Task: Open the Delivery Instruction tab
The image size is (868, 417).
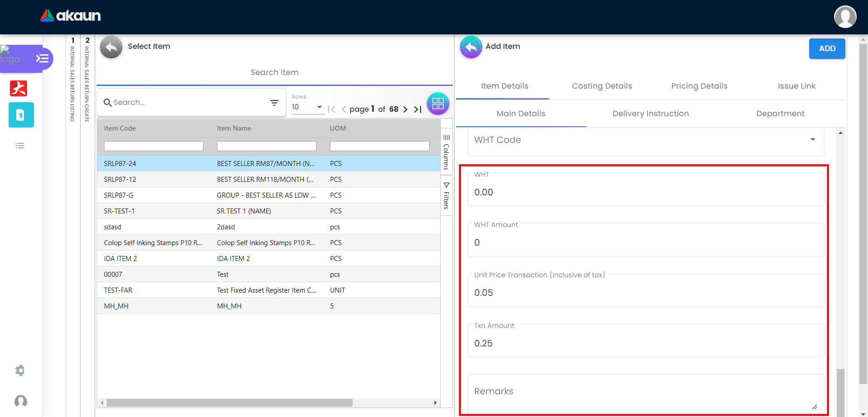Action: 650,114
